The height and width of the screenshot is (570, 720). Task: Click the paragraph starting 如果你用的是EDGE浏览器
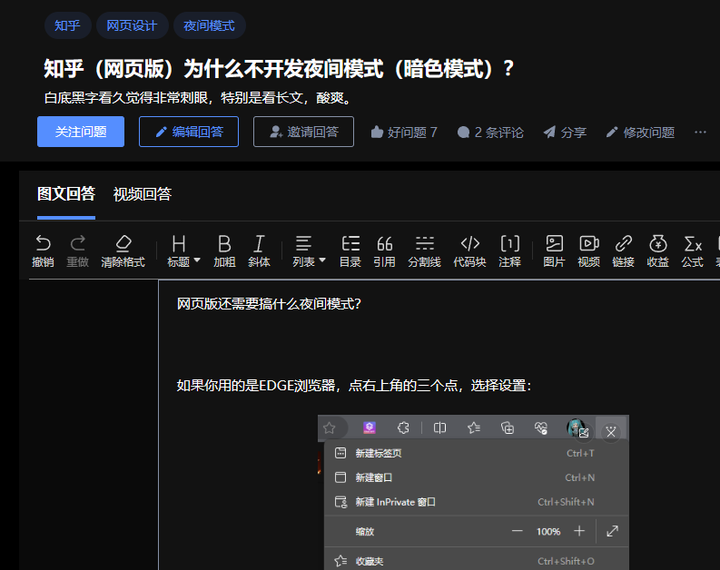pyautogui.click(x=354, y=385)
